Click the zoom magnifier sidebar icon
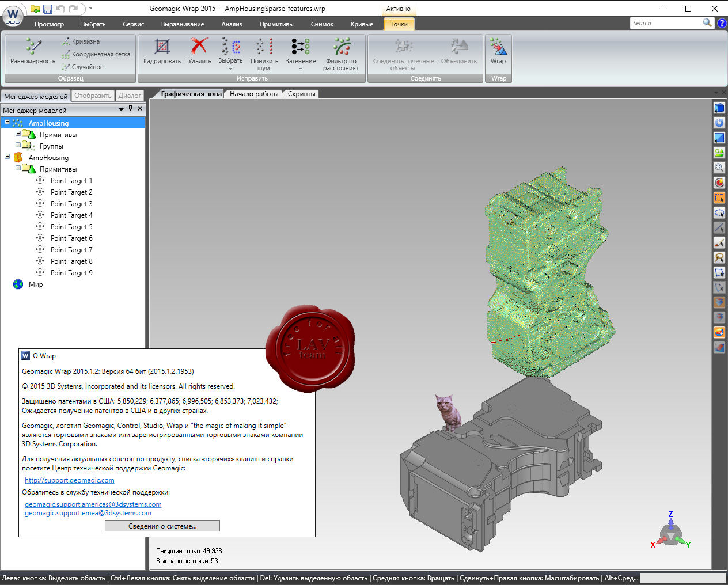728x585 pixels. pyautogui.click(x=719, y=168)
